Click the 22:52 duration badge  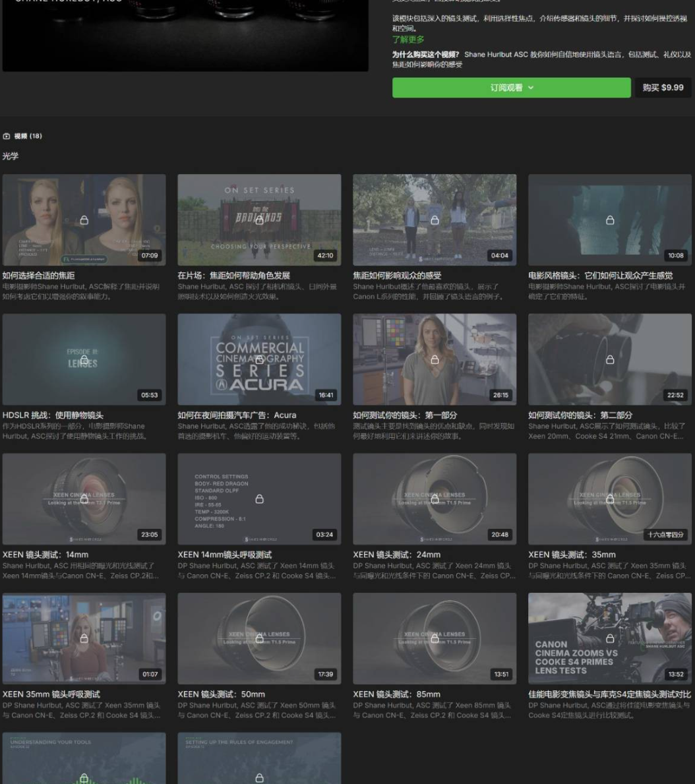point(675,395)
